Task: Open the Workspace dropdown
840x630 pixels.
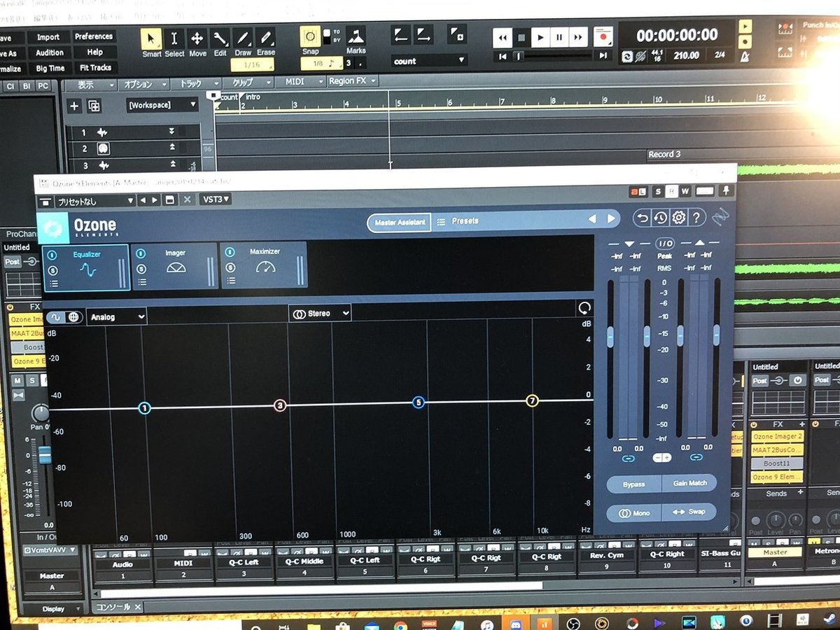Action: (162, 105)
